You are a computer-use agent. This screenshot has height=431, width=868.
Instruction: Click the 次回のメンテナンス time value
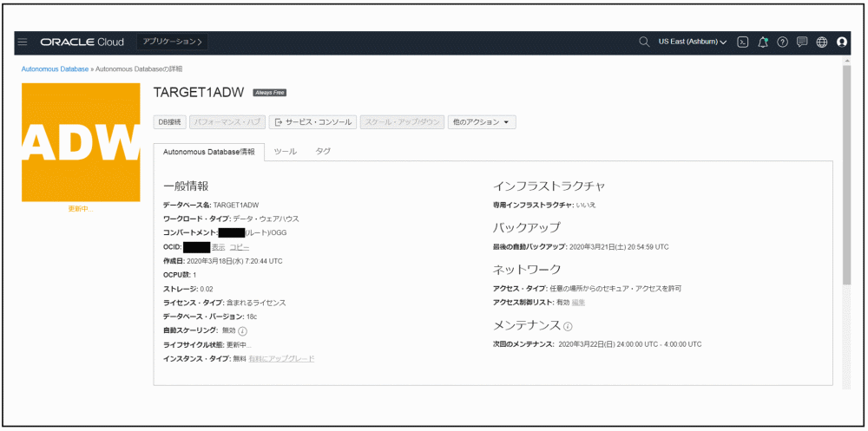[x=630, y=344]
